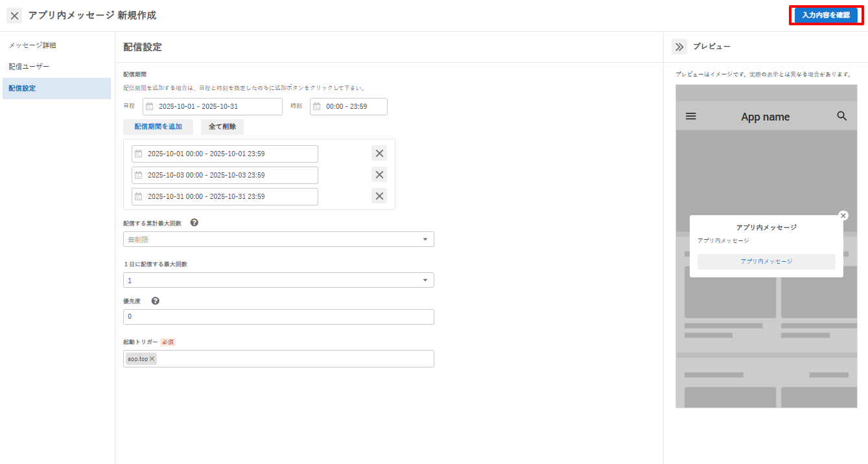
Task: Select the 2025-10-03 delivery period field
Action: [x=225, y=175]
